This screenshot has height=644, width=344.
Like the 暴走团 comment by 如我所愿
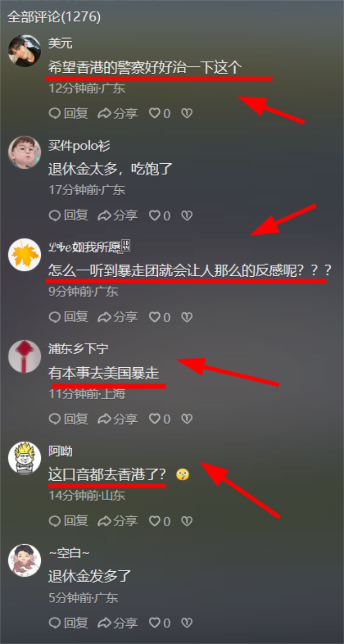coord(160,317)
